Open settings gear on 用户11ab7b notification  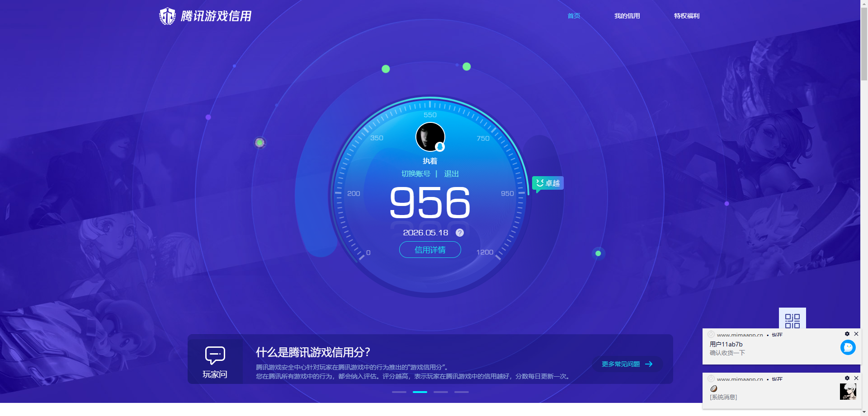click(x=847, y=334)
